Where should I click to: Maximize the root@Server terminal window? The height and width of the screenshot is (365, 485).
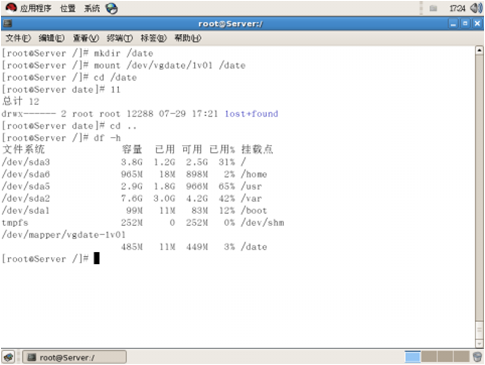[x=465, y=24]
